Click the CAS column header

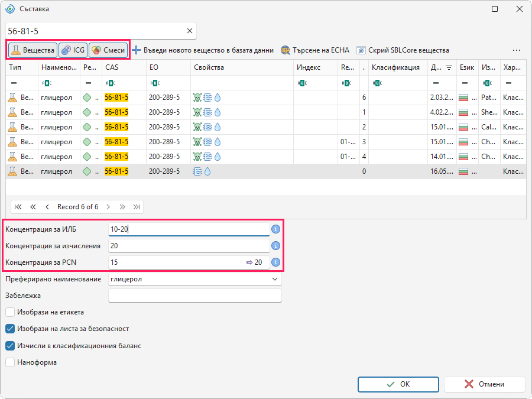click(x=124, y=67)
